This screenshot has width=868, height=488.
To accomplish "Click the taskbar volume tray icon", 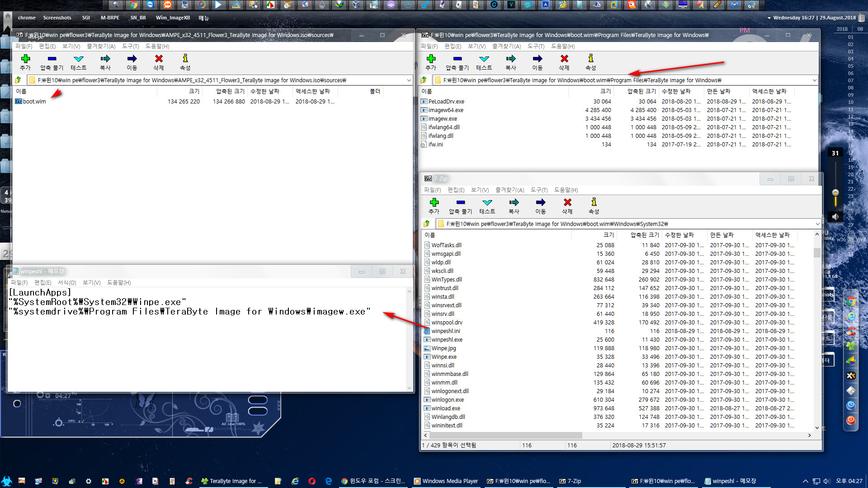I will 827,481.
